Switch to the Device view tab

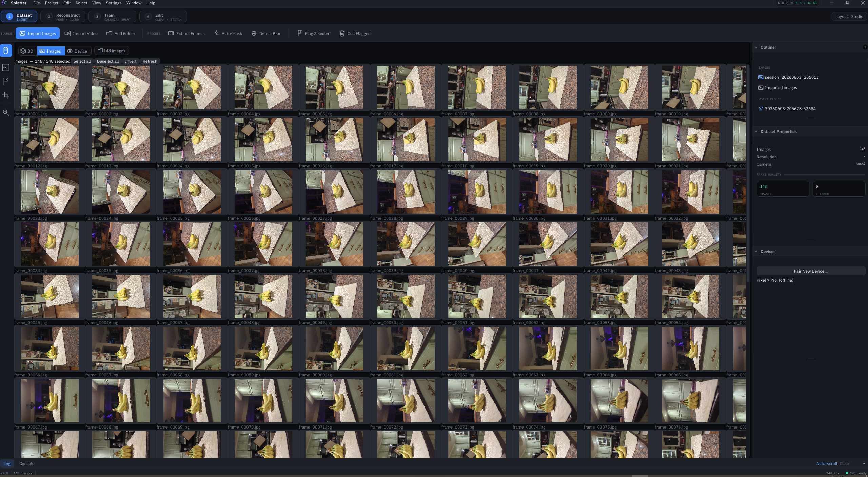tap(78, 51)
